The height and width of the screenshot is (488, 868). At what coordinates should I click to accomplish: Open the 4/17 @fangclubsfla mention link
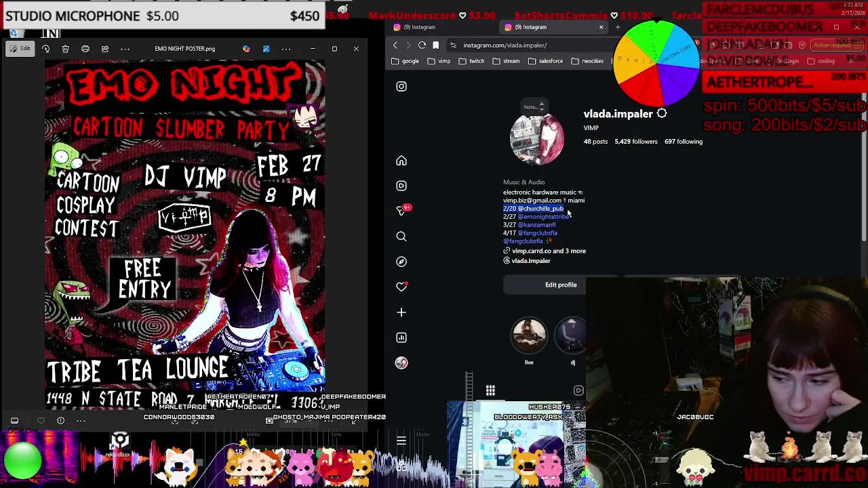coord(538,233)
